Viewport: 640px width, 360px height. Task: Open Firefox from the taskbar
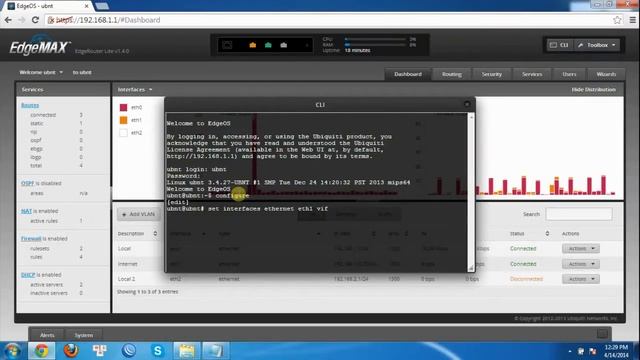[x=71, y=351]
